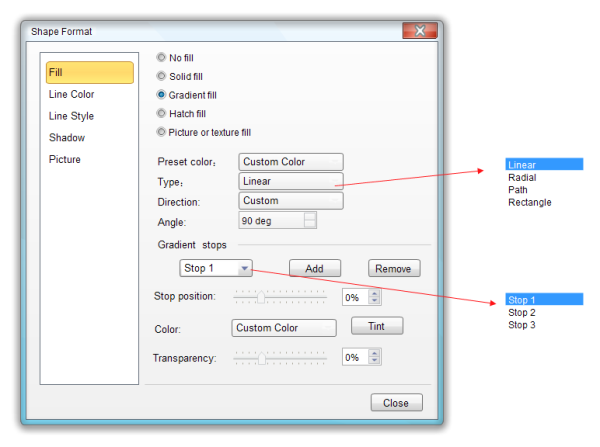Image resolution: width=600 pixels, height=447 pixels.
Task: Choose the Solid fill option
Action: coord(161,76)
